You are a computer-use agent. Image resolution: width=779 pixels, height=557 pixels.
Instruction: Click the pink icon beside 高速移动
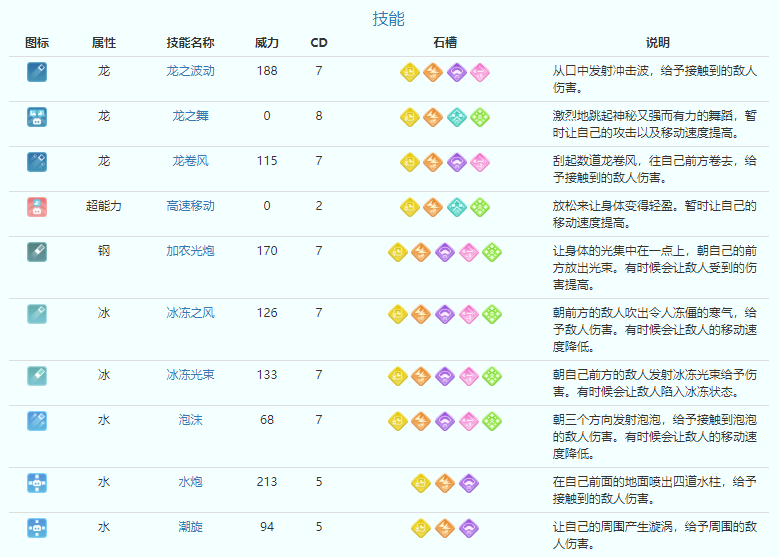[x=37, y=206]
